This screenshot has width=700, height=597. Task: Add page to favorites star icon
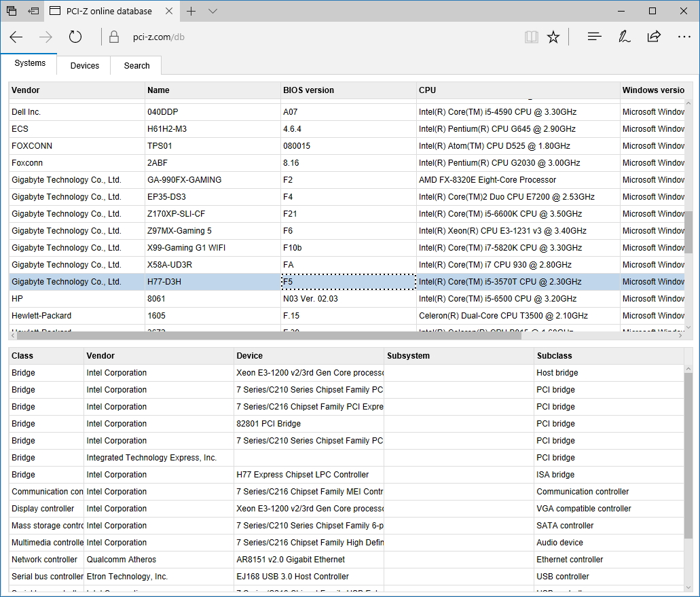tap(553, 37)
